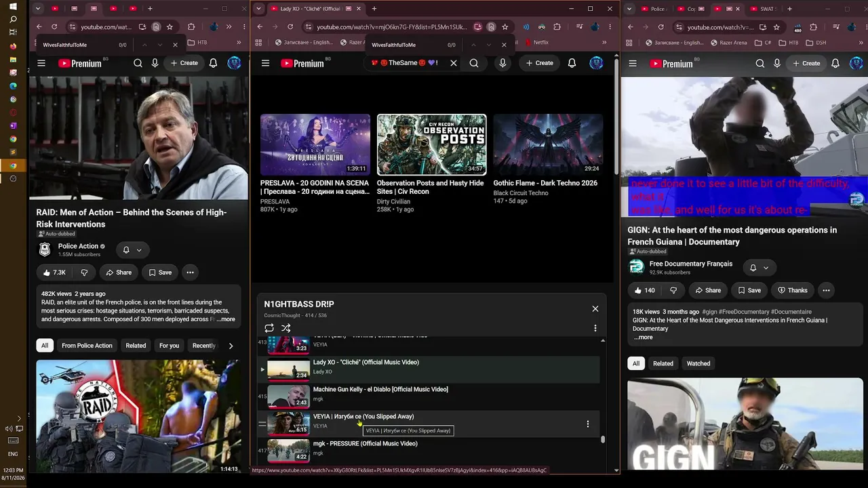This screenshot has width=868, height=488.
Task: Open notifications bell in middle window
Action: coord(572,63)
